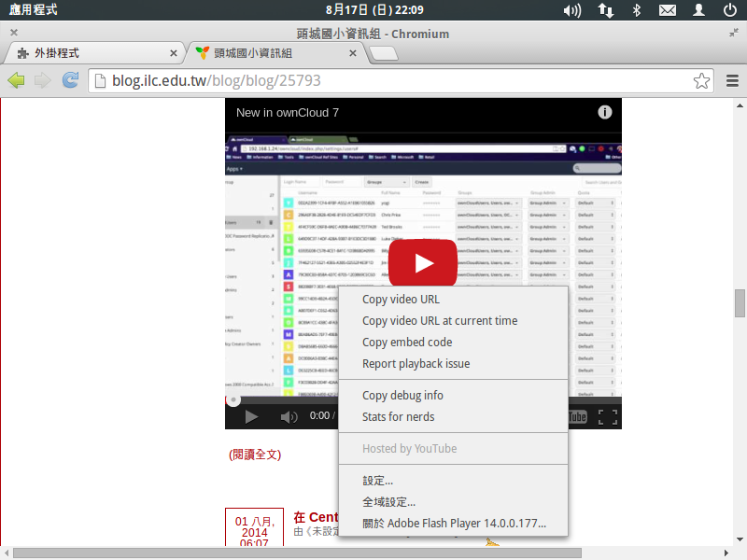Click the page icon in the address bar

tap(100, 81)
